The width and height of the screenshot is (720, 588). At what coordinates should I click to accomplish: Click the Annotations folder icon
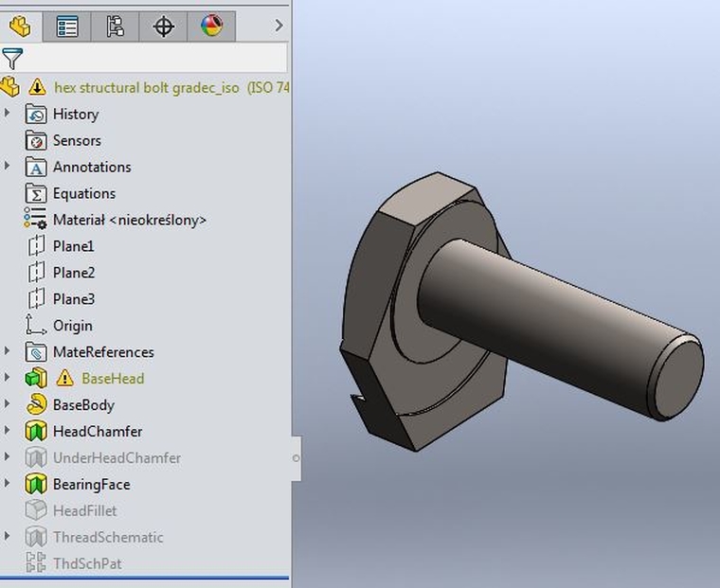pos(36,167)
